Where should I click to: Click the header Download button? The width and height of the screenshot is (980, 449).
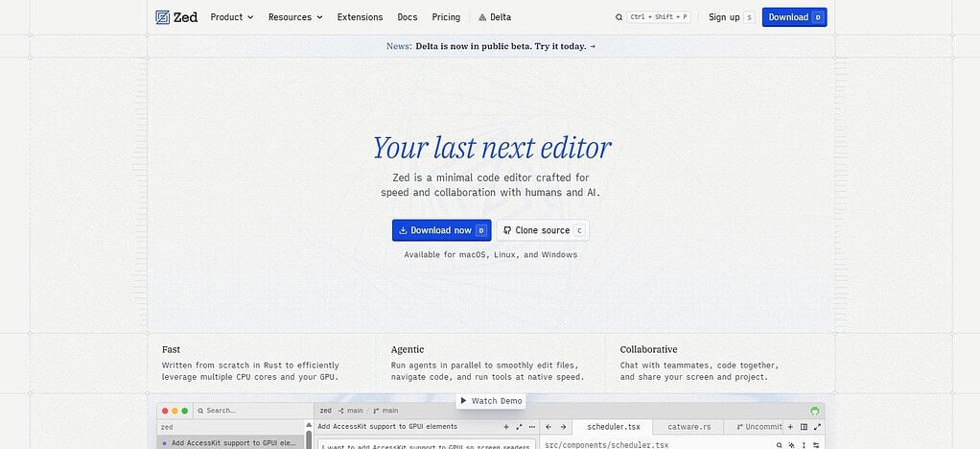click(x=794, y=17)
